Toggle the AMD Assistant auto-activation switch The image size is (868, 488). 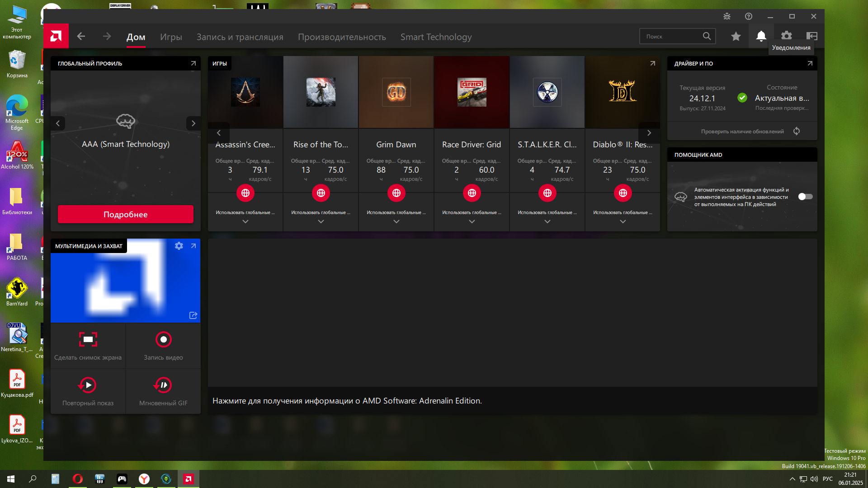point(805,197)
